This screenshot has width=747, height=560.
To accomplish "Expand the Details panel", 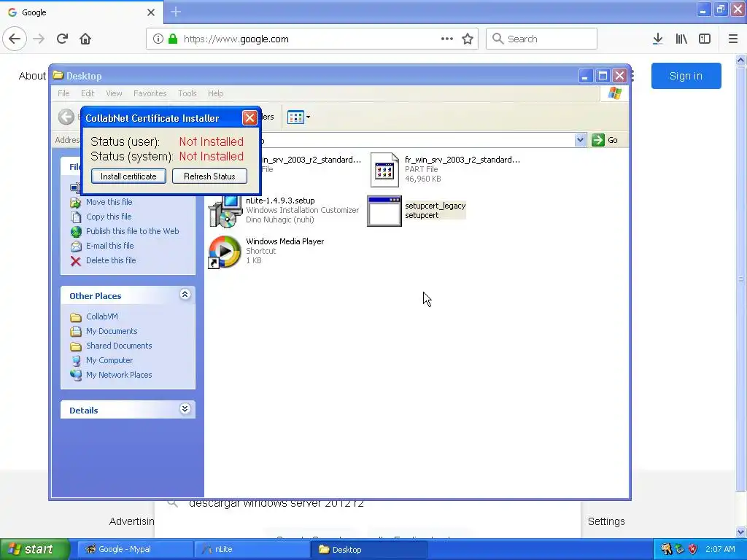I will (185, 409).
